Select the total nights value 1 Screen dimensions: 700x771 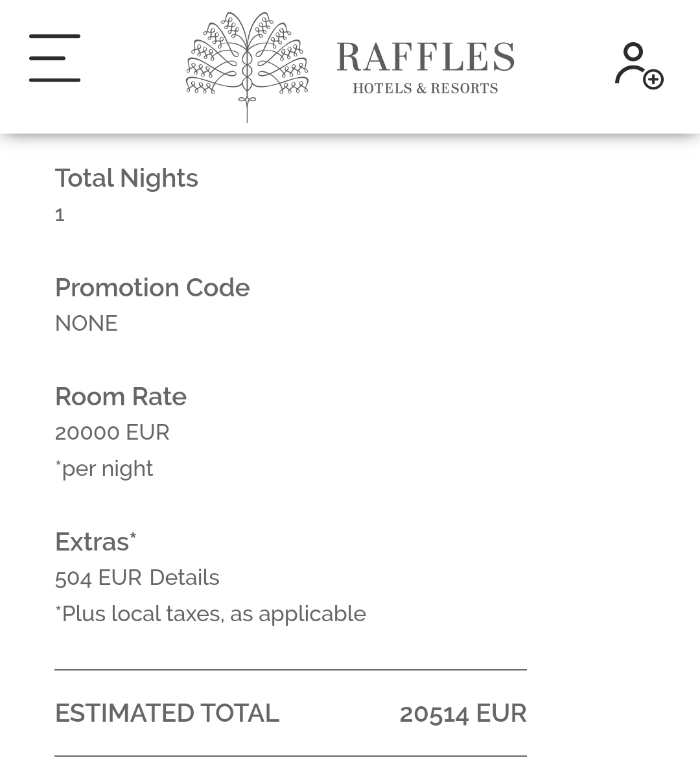60,215
